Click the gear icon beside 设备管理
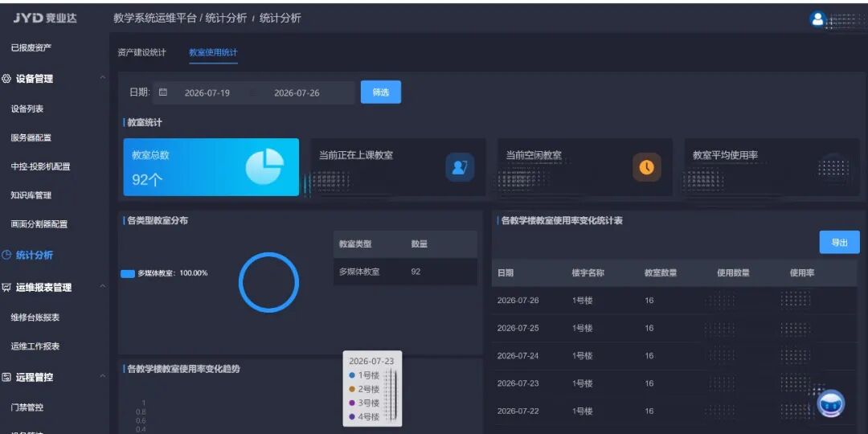Image resolution: width=868 pixels, height=434 pixels. pos(6,79)
